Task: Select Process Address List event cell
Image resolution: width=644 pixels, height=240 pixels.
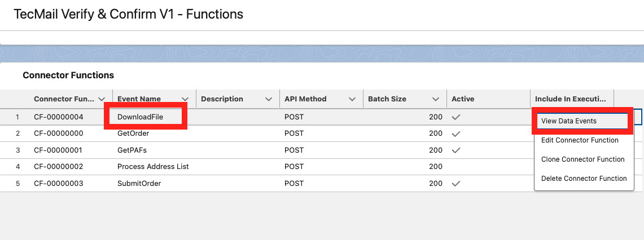Action: (x=153, y=167)
